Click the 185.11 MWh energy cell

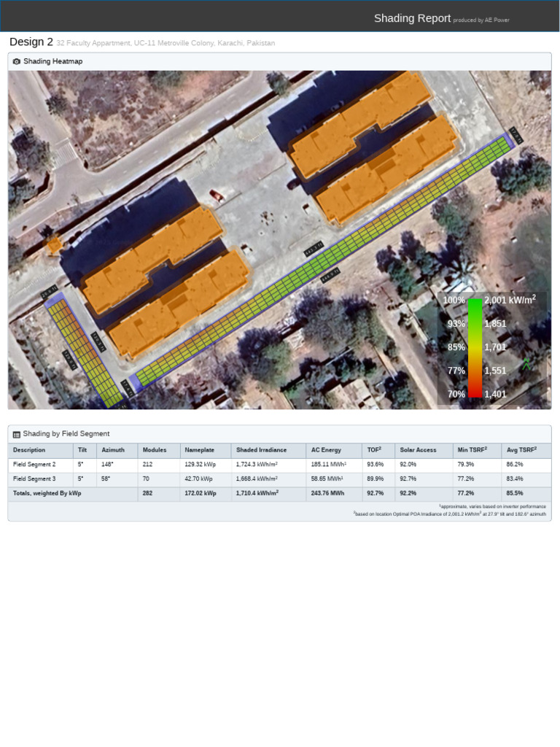click(329, 465)
